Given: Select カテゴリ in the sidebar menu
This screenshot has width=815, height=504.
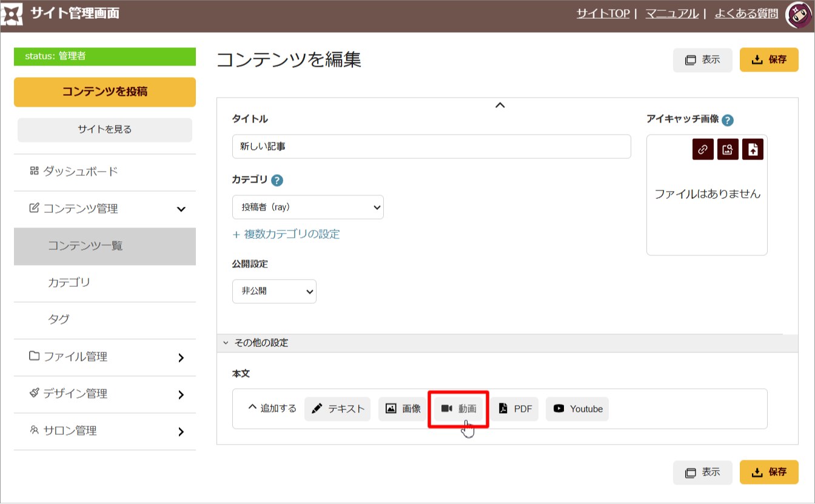Looking at the screenshot, I should 69,283.
